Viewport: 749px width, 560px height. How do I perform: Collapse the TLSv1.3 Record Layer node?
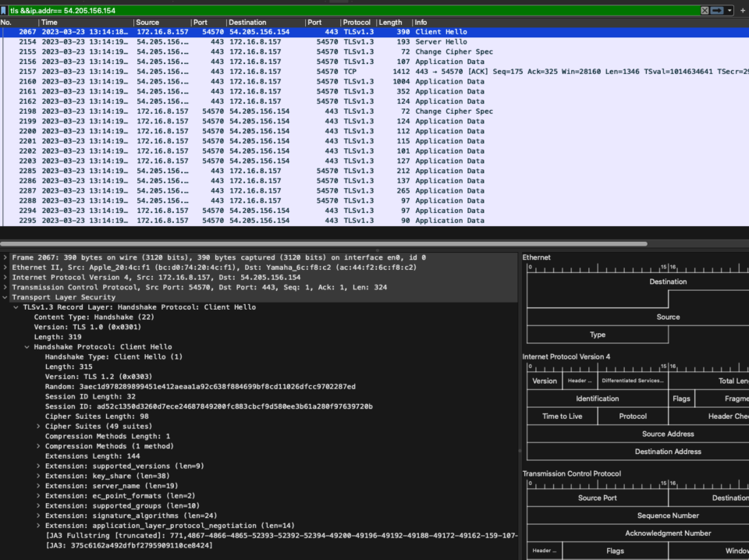[x=15, y=307]
